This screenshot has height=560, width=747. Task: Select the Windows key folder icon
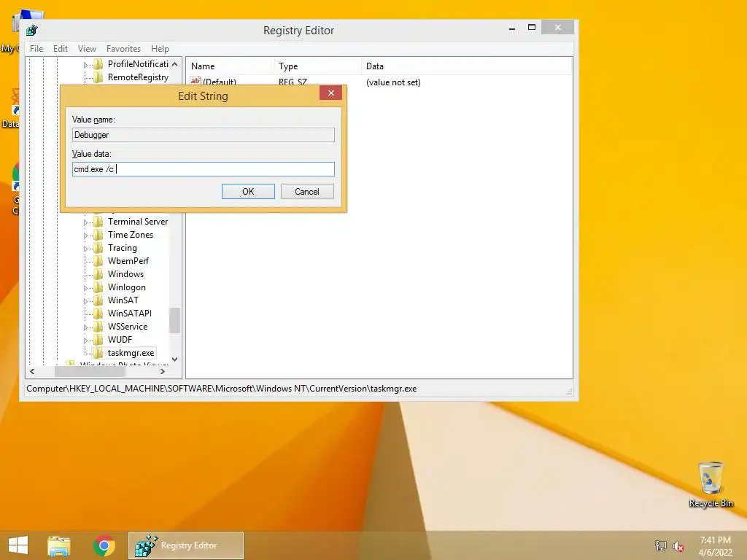tap(98, 274)
